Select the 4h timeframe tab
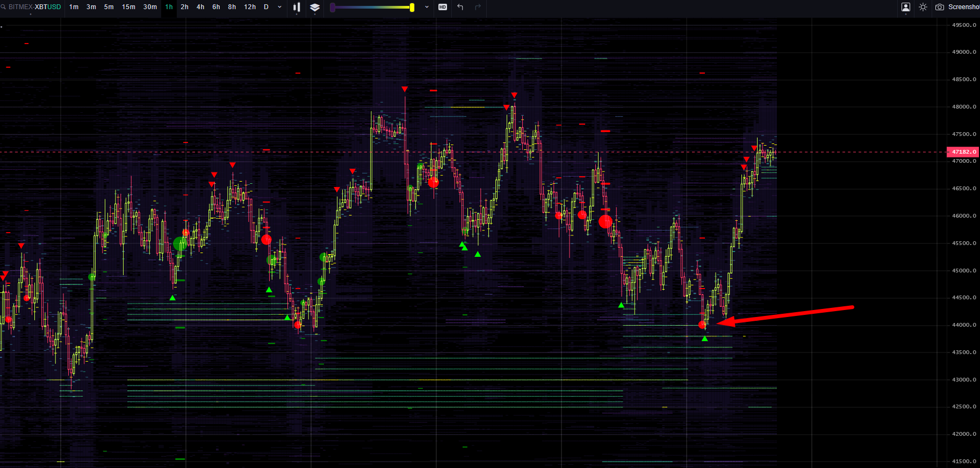The width and height of the screenshot is (980, 468). (x=200, y=7)
